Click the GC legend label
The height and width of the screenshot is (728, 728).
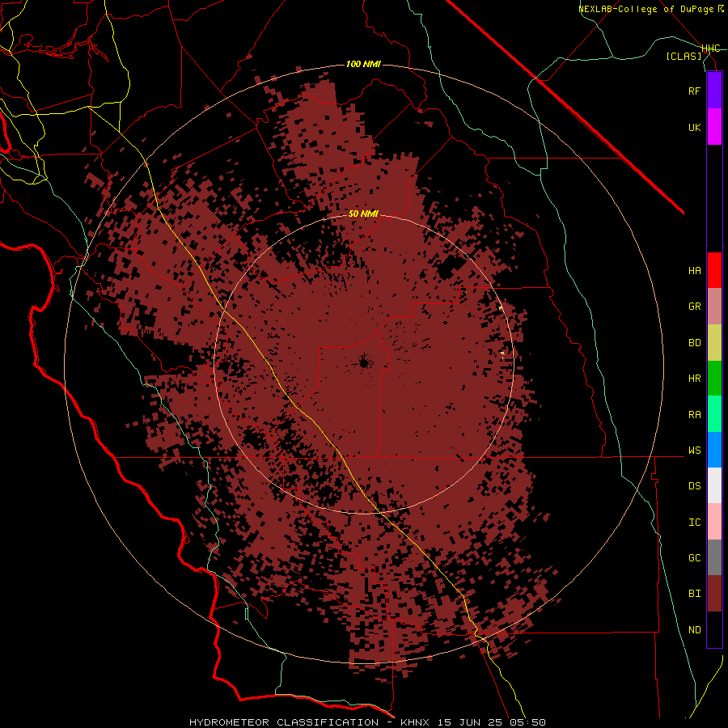click(x=694, y=558)
